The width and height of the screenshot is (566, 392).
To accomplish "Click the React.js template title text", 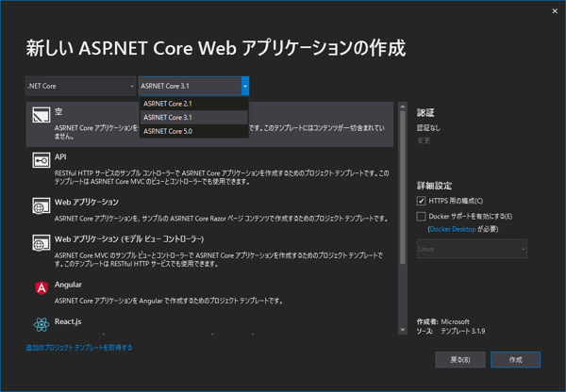I will point(68,321).
